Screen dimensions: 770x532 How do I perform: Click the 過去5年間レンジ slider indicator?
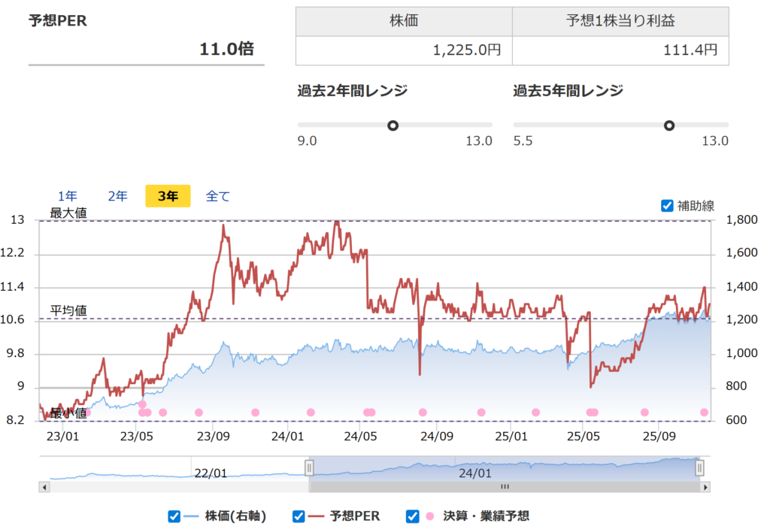(668, 125)
